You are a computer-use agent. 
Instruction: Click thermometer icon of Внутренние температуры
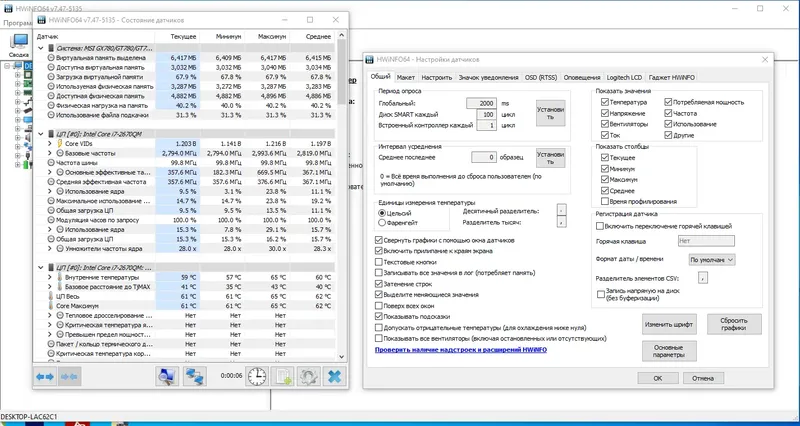[60, 277]
